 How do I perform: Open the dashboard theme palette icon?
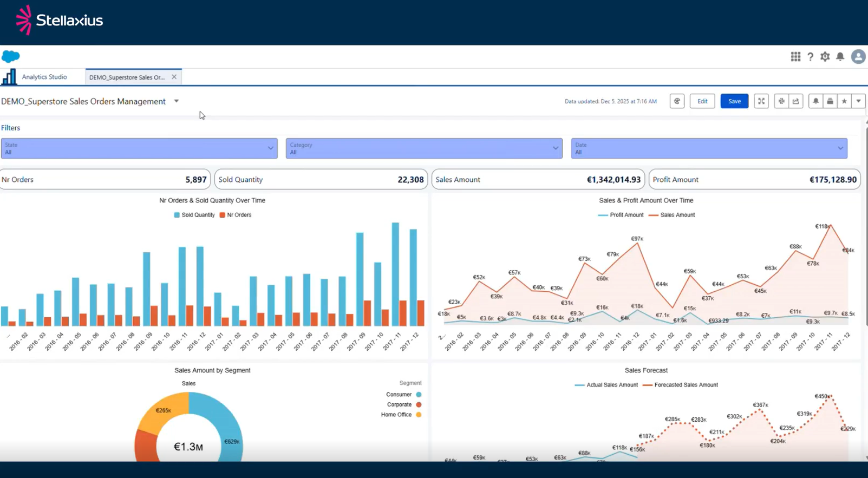(x=677, y=101)
